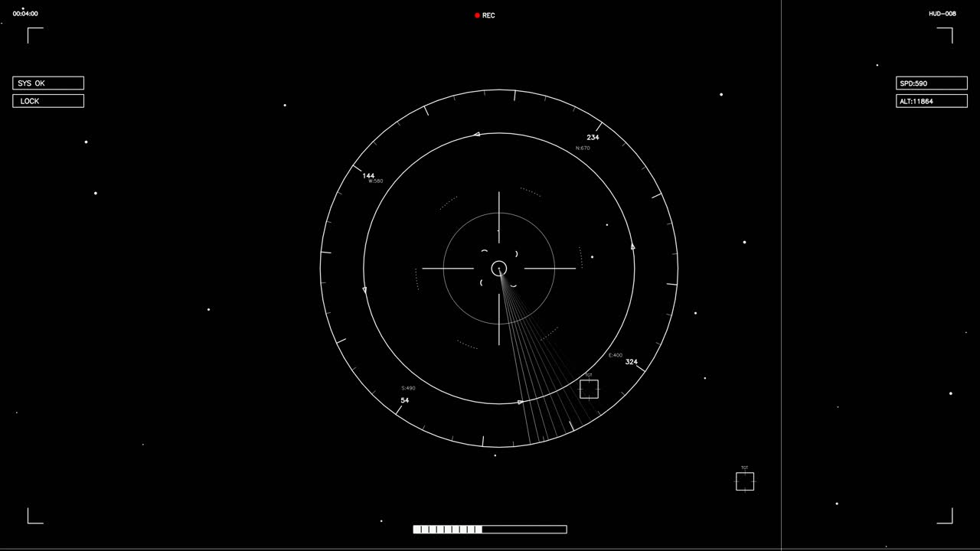Click the N:670 readout

tap(583, 148)
